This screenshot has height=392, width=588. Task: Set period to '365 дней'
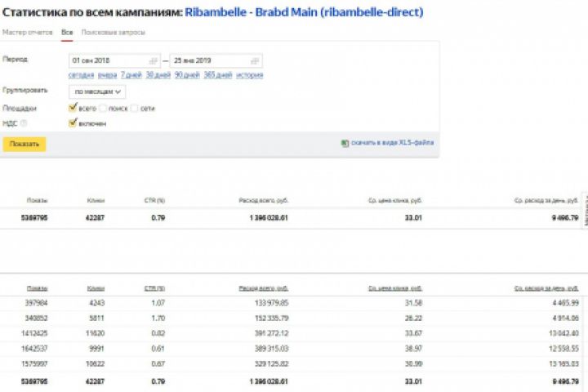[218, 75]
